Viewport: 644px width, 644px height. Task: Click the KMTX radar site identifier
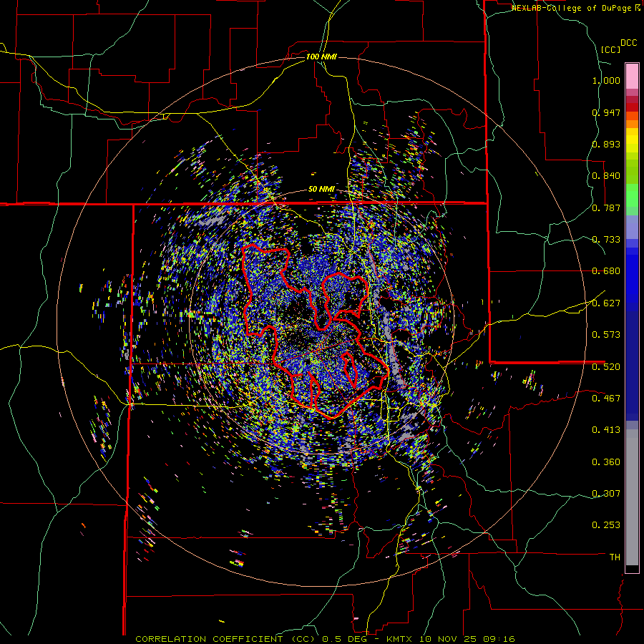[401, 639]
